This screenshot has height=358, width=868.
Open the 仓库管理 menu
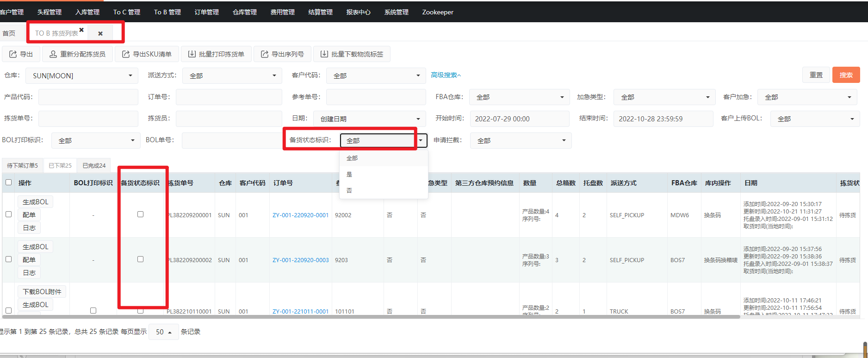point(245,12)
